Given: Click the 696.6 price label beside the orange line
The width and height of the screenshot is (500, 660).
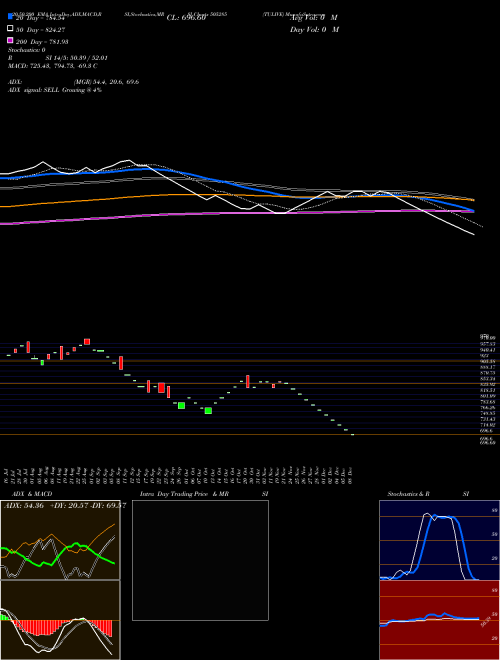Looking at the screenshot, I should 486,431.
